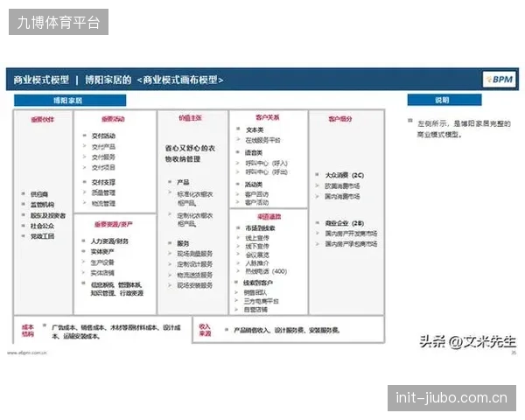The width and height of the screenshot is (525, 420).
Task: Click the 客户细分 section heading
Action: click(339, 119)
